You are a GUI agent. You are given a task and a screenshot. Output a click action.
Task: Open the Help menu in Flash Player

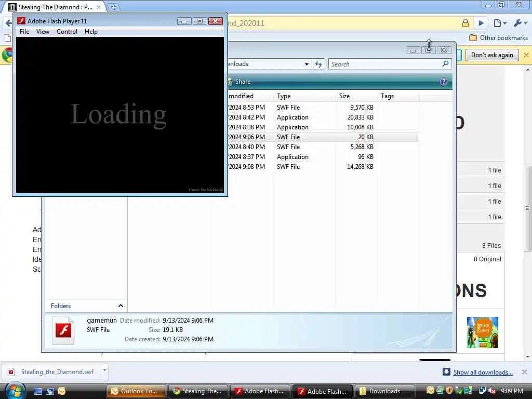point(91,32)
